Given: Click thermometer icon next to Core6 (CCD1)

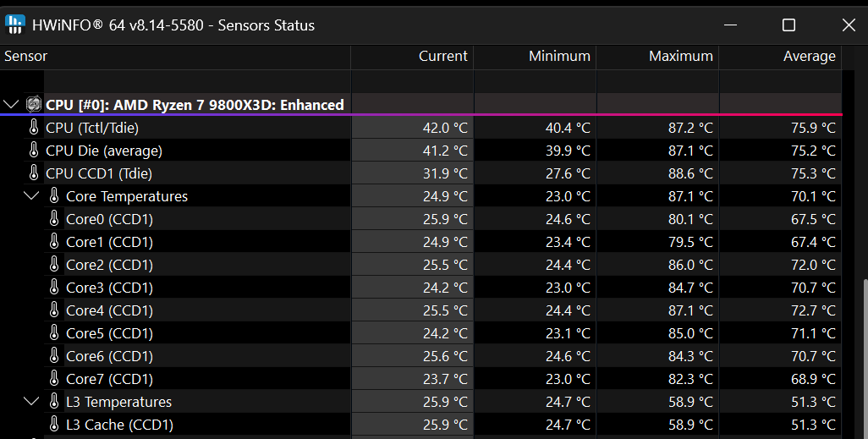Looking at the screenshot, I should [54, 355].
